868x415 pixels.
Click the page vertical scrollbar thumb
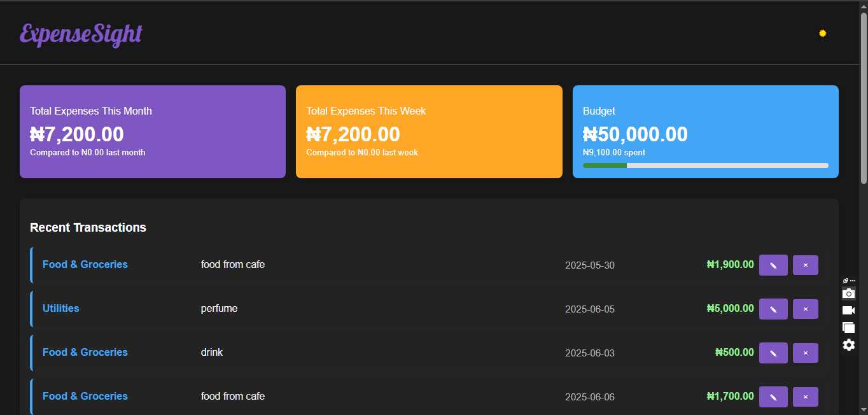point(864,99)
